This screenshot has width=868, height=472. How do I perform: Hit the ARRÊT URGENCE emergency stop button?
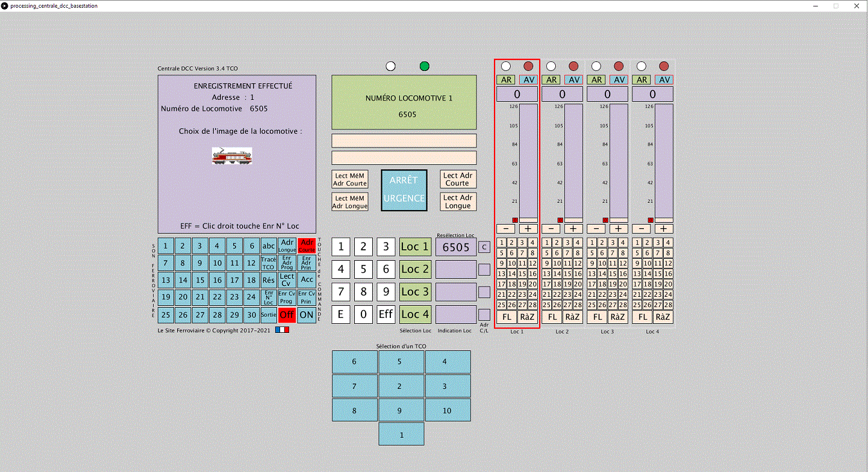(x=404, y=190)
